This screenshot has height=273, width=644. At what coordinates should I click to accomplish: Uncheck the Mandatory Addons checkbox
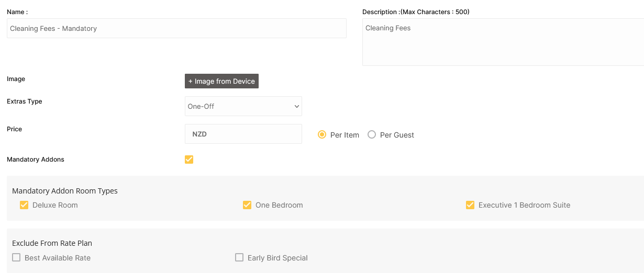tap(189, 160)
